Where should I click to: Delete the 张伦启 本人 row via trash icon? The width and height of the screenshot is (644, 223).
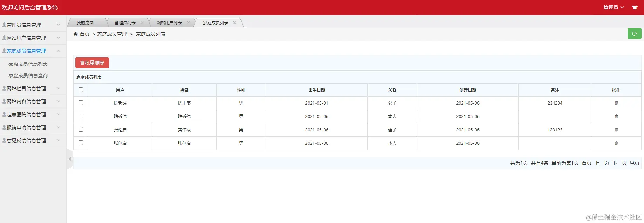click(x=616, y=143)
